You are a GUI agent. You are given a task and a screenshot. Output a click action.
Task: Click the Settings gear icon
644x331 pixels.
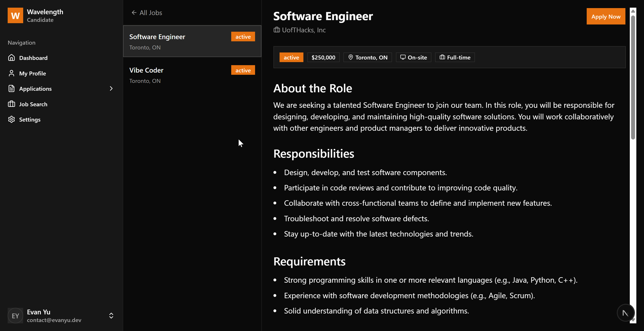pyautogui.click(x=12, y=119)
